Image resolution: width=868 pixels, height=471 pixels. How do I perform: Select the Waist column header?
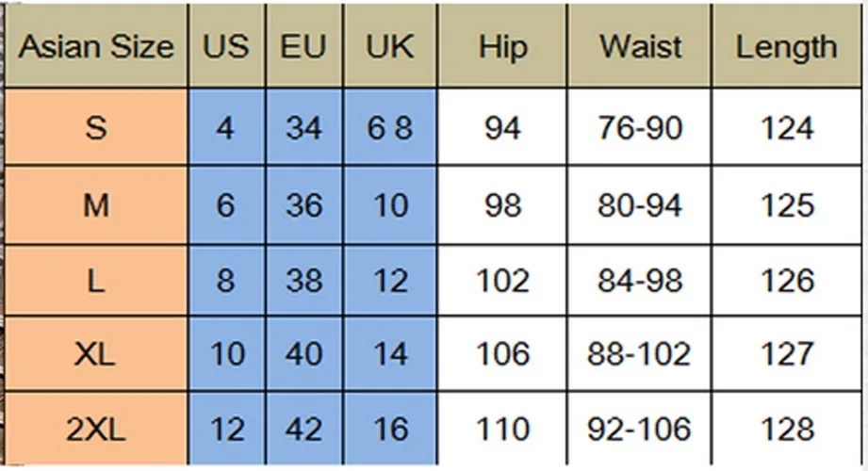click(x=640, y=47)
